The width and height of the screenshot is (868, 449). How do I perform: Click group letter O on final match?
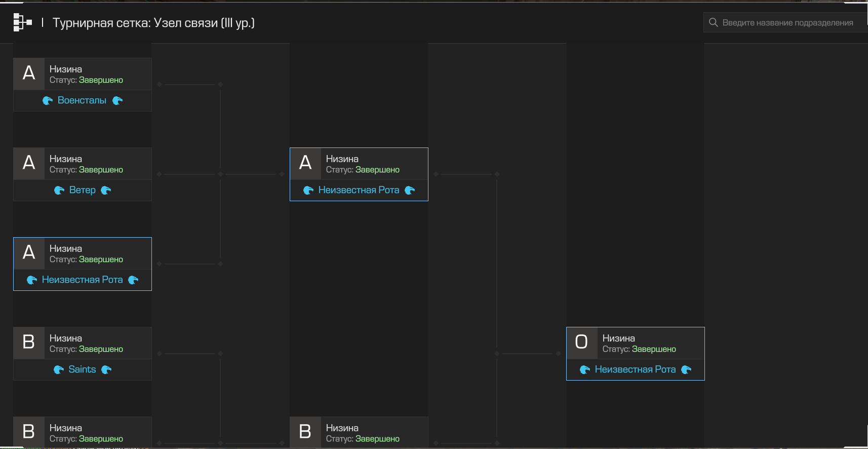(581, 342)
